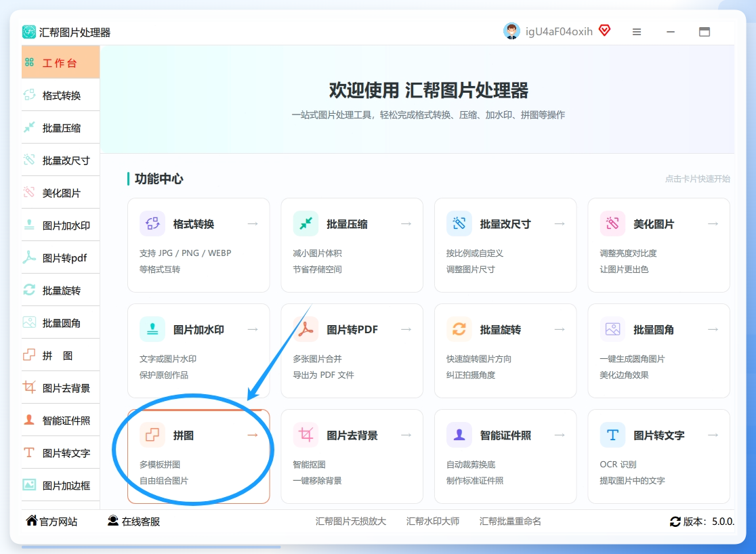Click the 智能证件照 card icon
756x554 pixels.
[x=459, y=434]
